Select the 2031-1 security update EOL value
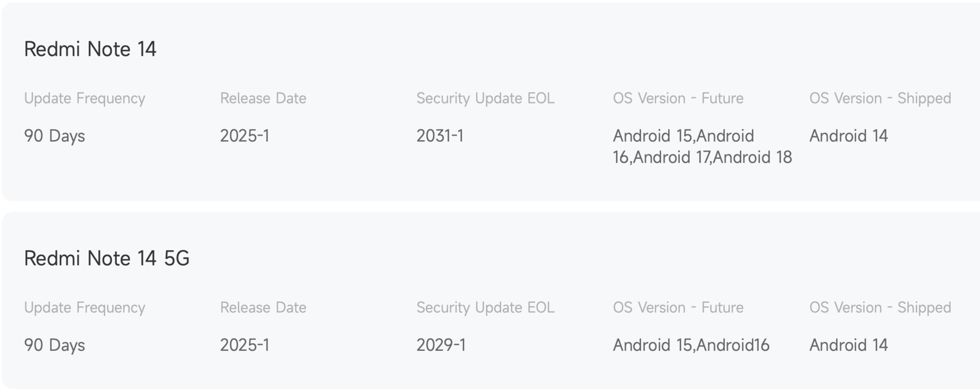Image resolution: width=980 pixels, height=390 pixels. [440, 136]
